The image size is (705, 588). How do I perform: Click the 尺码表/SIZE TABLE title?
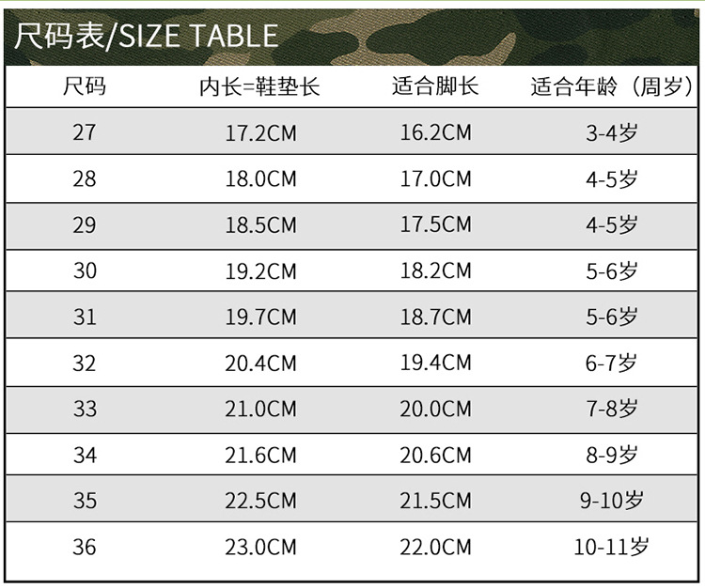[147, 36]
